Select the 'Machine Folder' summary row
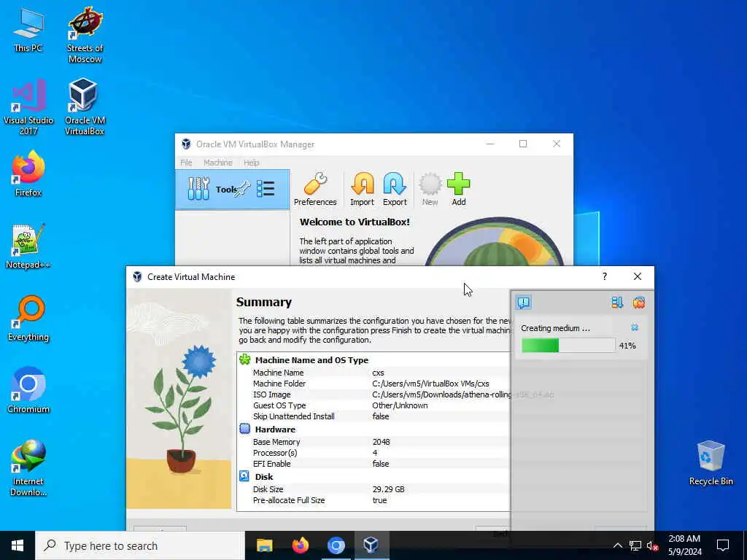 click(x=373, y=384)
